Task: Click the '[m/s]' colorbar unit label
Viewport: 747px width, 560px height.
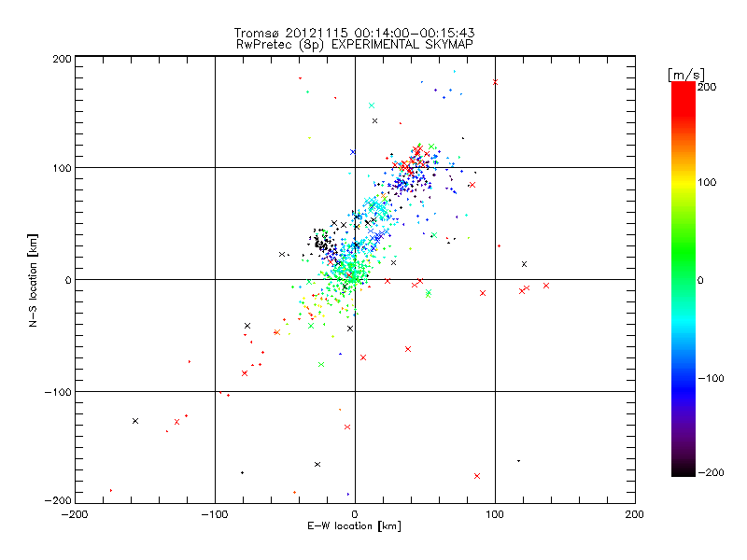Action: [685, 75]
